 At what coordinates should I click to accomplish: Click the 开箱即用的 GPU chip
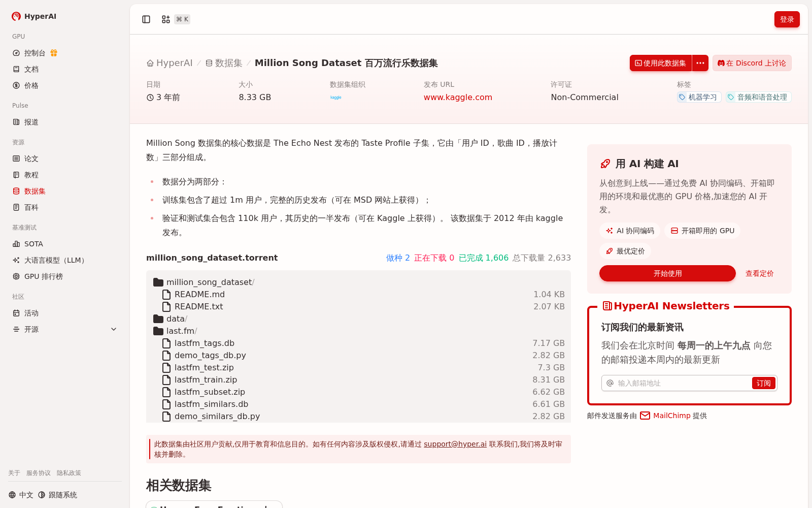coord(702,231)
